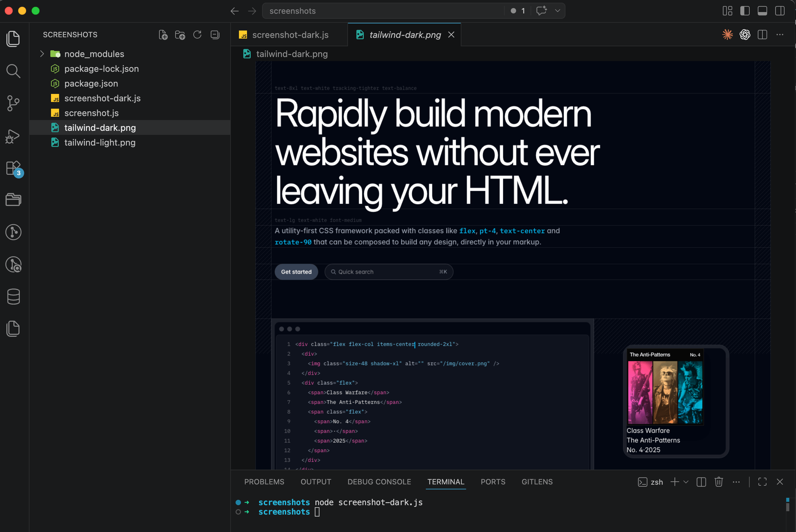Open the Database explorer icon
The width and height of the screenshot is (796, 532).
13,297
